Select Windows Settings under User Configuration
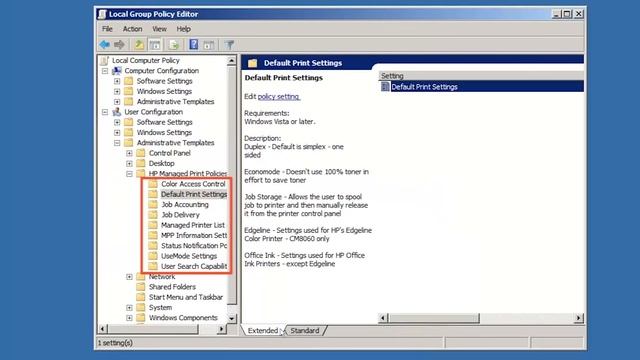Image resolution: width=640 pixels, height=360 pixels. [164, 133]
